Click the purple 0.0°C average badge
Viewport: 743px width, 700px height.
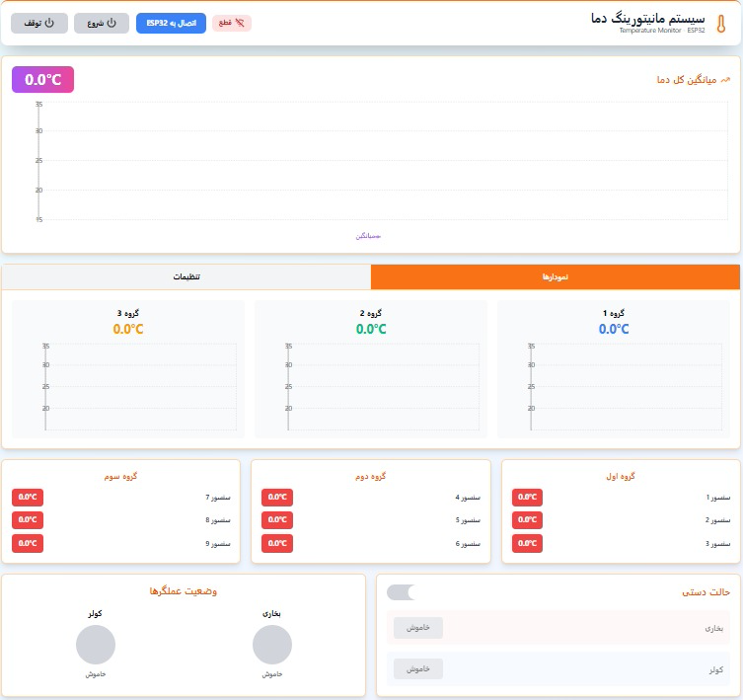(x=43, y=79)
